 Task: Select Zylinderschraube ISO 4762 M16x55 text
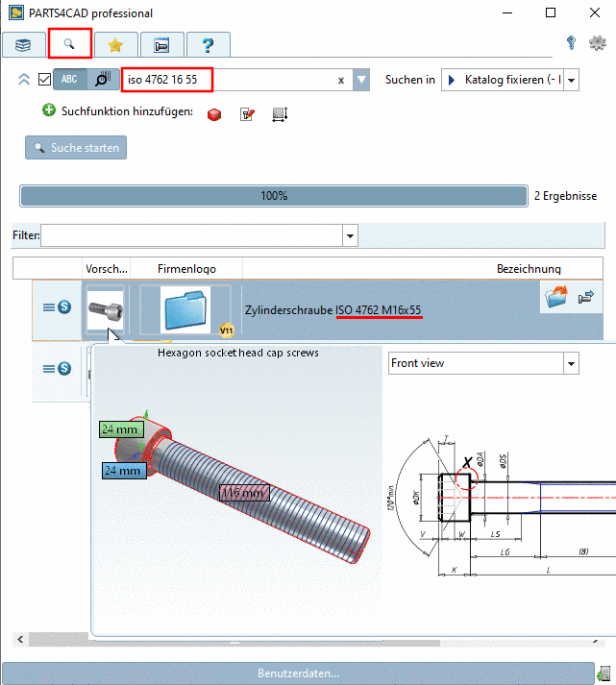[333, 310]
